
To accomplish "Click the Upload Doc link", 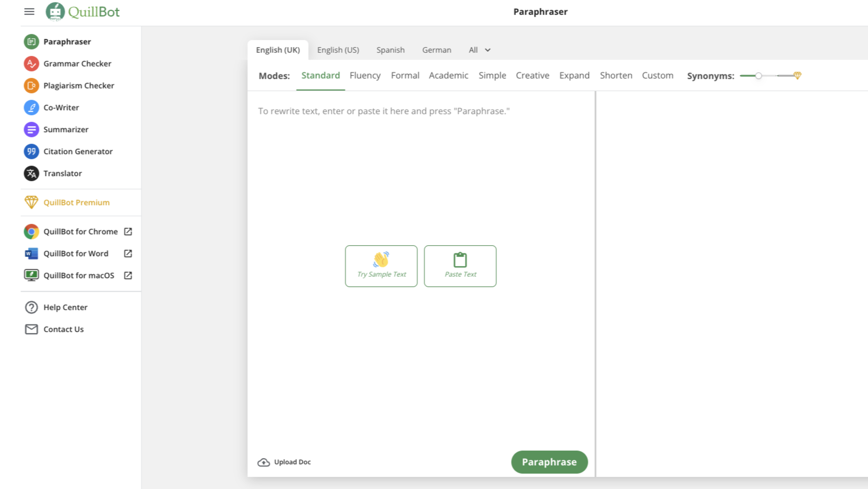I will point(285,462).
